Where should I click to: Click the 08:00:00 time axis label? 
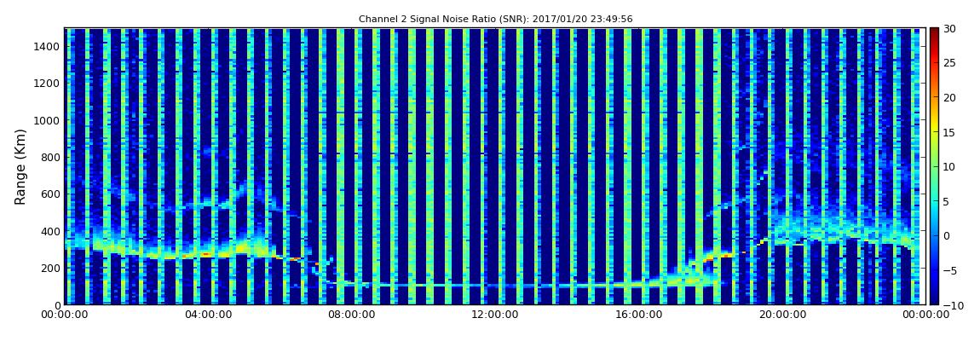[351, 315]
